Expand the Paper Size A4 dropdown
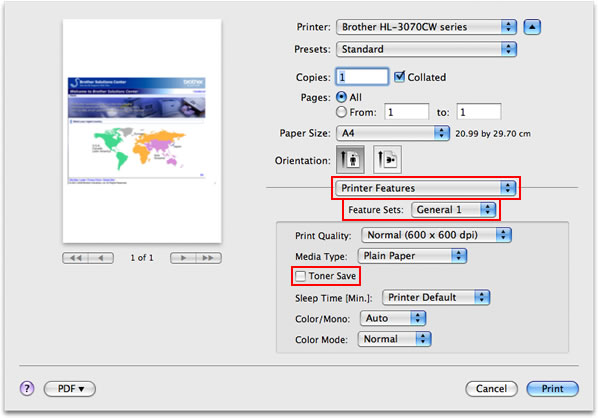Viewport: 598px width, 418px height. [x=393, y=133]
